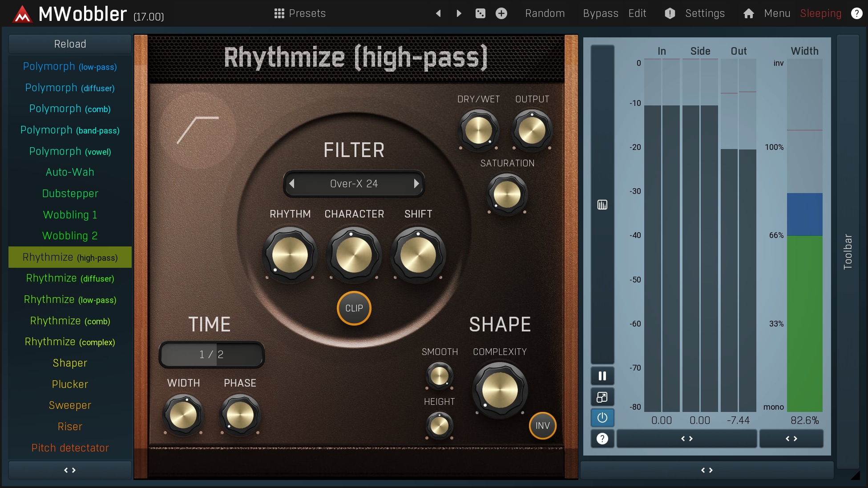Click the home icon beside Menu
The width and height of the screenshot is (868, 488).
click(749, 13)
